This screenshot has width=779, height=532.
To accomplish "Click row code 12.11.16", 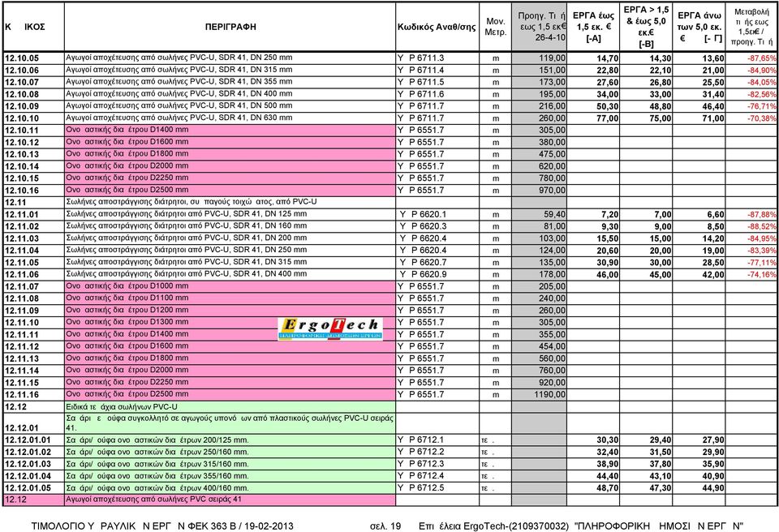I will [22, 395].
